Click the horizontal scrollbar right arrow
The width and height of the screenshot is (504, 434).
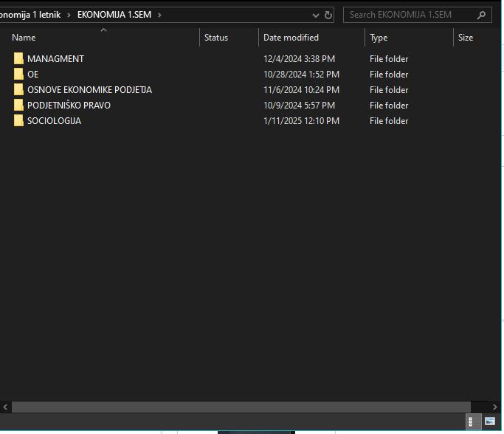coord(496,407)
